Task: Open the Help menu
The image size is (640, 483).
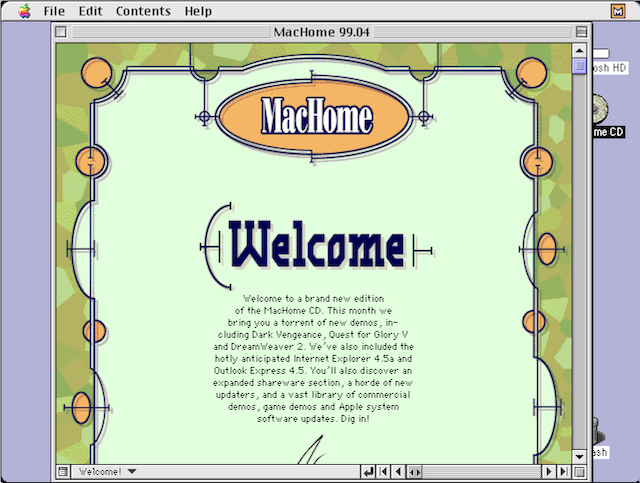Action: pyautogui.click(x=198, y=11)
